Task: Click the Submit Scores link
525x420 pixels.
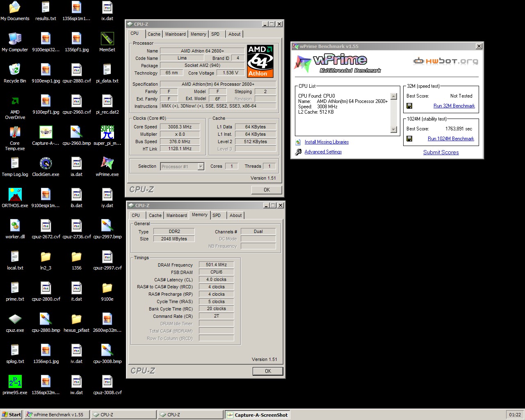Action: [441, 152]
